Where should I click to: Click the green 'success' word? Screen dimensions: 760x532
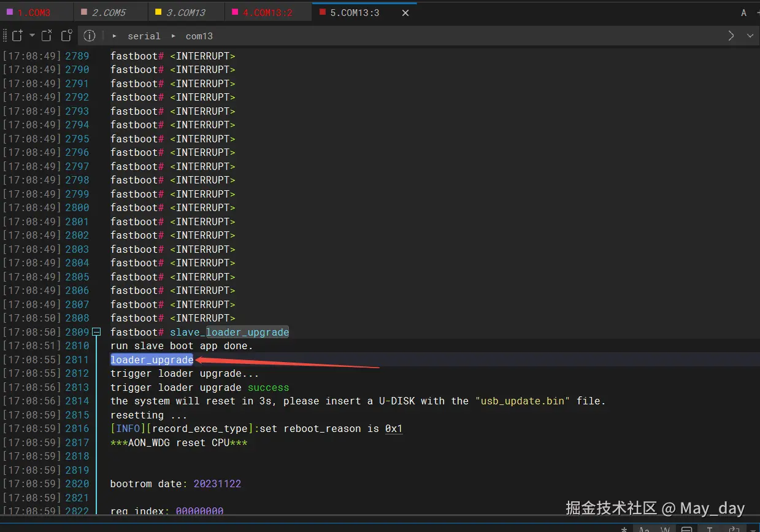point(268,387)
